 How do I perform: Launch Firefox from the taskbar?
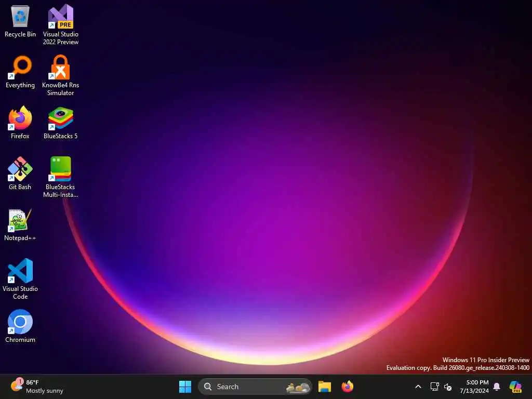coord(348,387)
